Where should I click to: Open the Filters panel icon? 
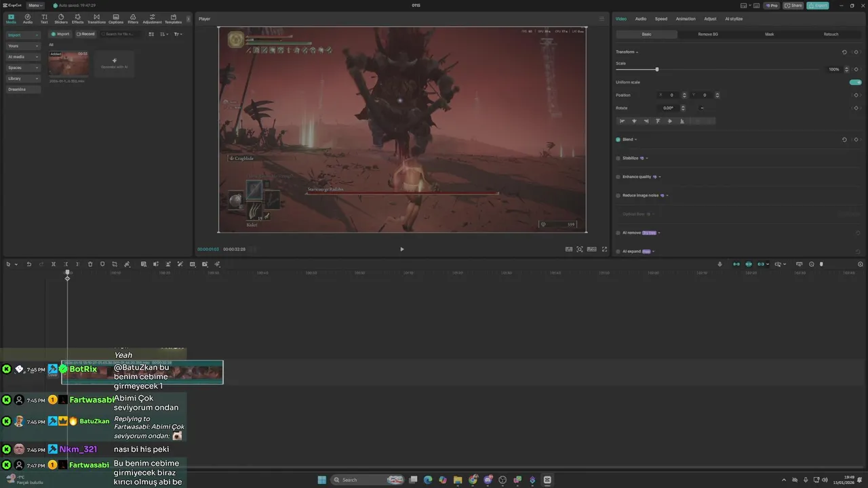click(133, 18)
